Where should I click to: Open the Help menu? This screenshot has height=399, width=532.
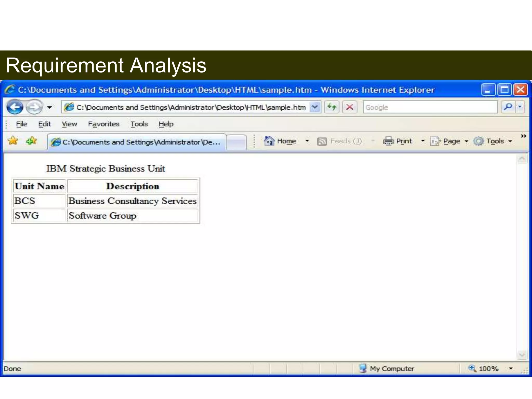click(166, 124)
